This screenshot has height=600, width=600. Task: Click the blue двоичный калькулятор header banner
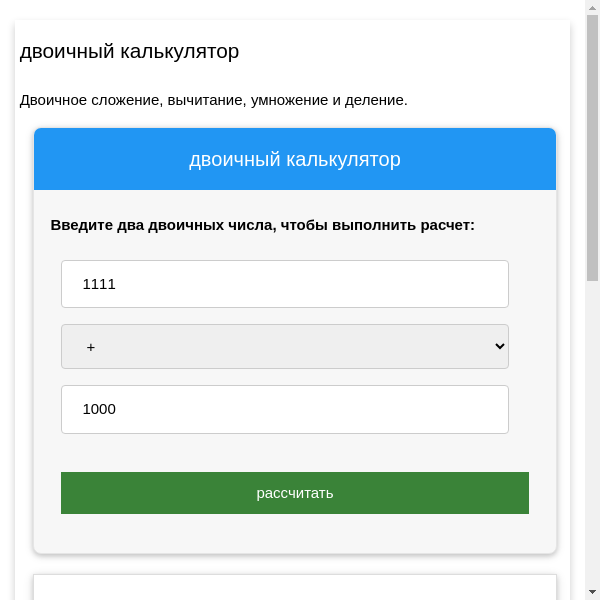[295, 159]
